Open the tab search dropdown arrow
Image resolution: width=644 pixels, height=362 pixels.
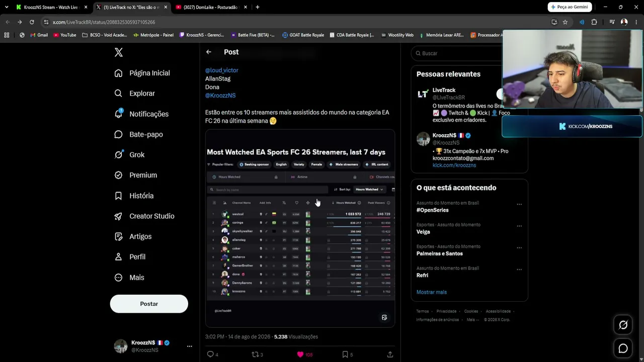[8, 7]
